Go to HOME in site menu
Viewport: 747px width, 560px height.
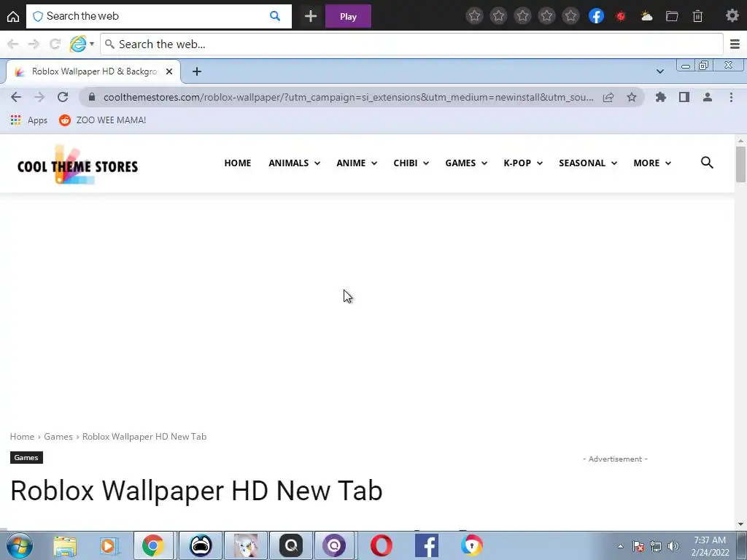click(238, 163)
